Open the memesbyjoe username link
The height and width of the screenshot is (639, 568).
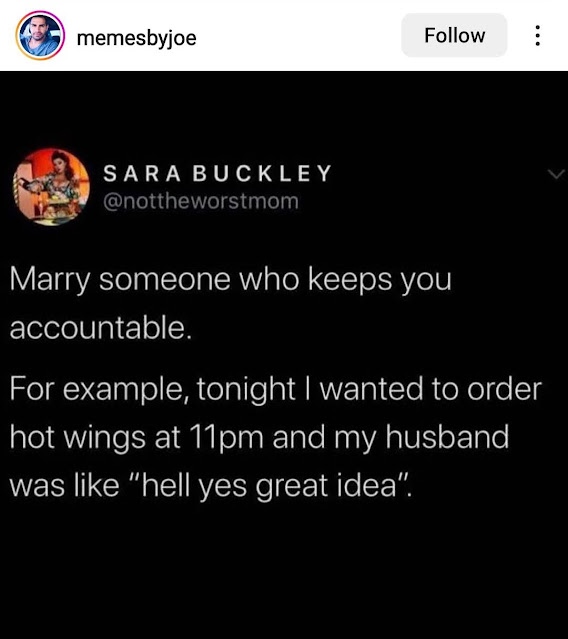click(136, 38)
